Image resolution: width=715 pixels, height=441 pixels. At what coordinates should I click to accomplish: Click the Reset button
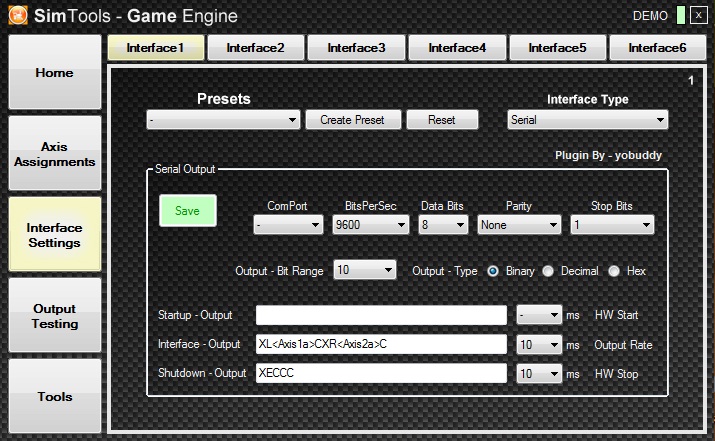441,120
